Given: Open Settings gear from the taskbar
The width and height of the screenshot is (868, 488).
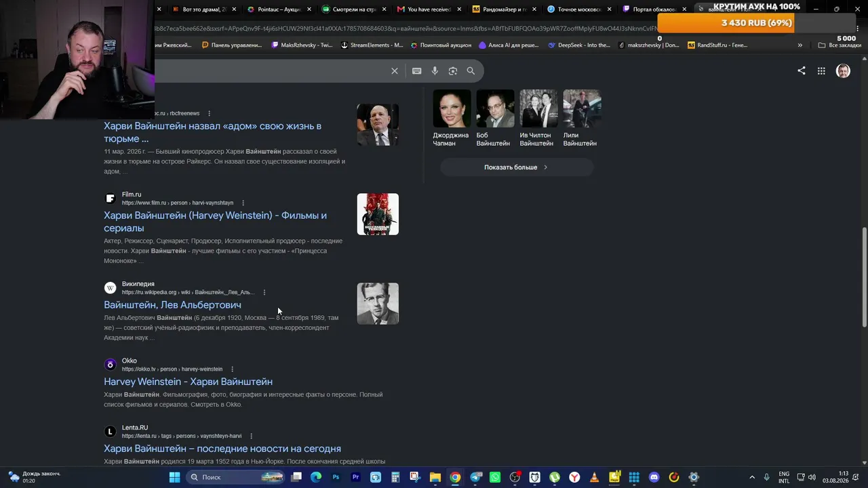Looking at the screenshot, I should click(x=694, y=477).
